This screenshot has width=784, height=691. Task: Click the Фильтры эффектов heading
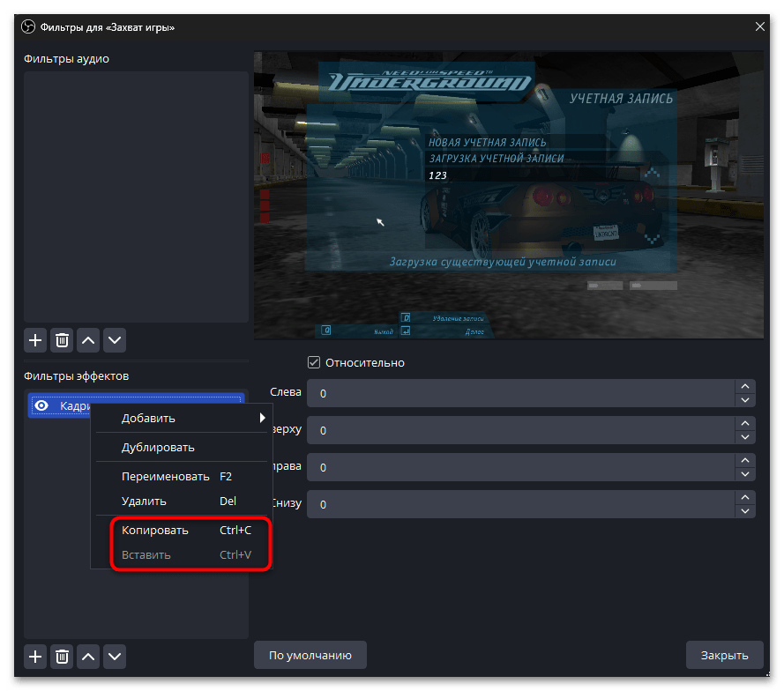coord(77,375)
